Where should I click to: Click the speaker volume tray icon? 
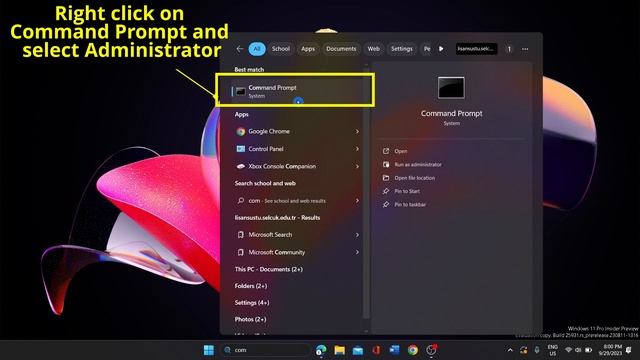click(x=578, y=350)
